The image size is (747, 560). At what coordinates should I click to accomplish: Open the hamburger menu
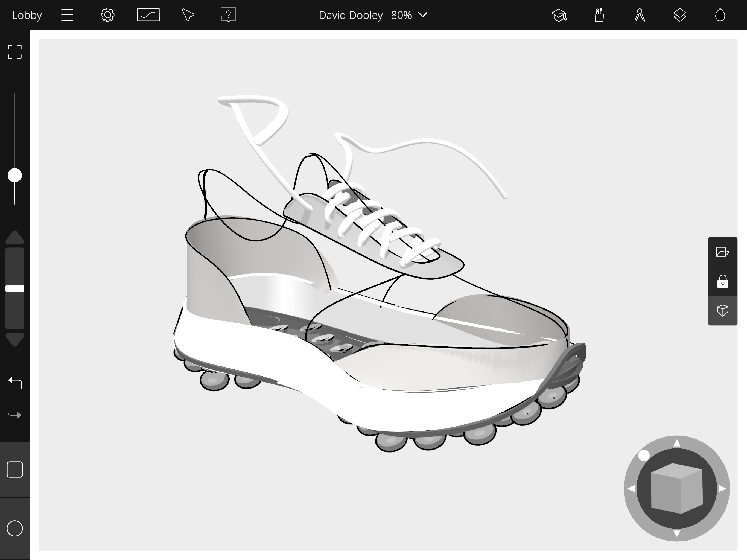(x=67, y=15)
